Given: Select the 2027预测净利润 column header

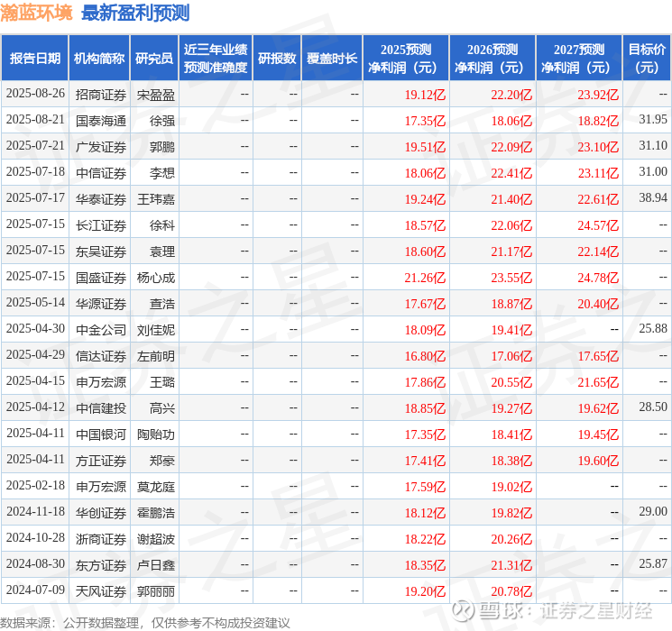Looking at the screenshot, I should [x=579, y=58].
